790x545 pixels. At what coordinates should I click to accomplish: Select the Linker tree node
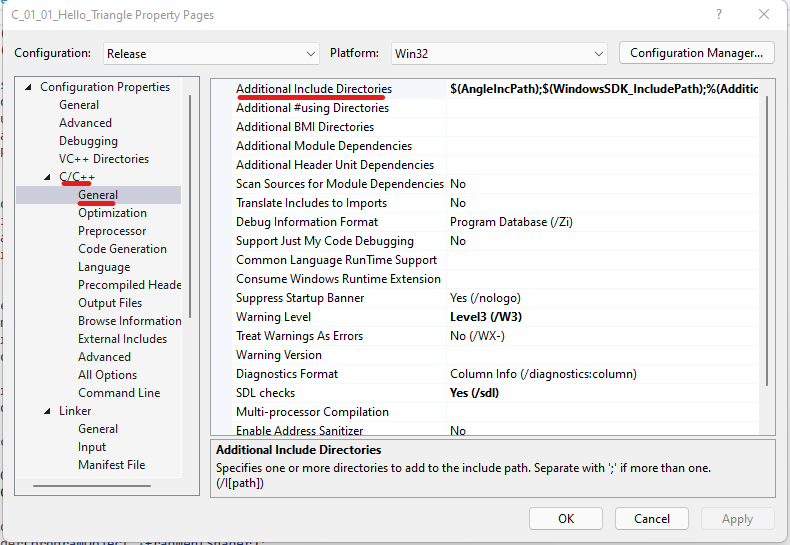coord(75,411)
